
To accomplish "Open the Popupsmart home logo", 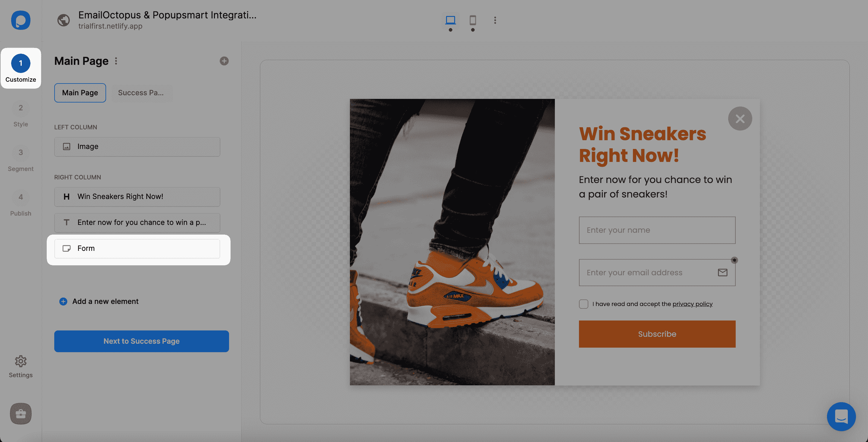I will click(20, 21).
